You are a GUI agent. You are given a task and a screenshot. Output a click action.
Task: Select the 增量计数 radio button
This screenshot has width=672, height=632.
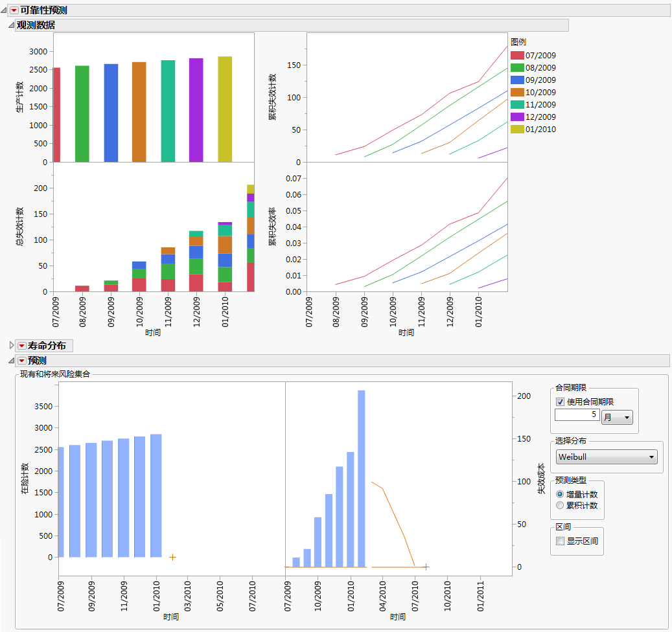coord(560,494)
